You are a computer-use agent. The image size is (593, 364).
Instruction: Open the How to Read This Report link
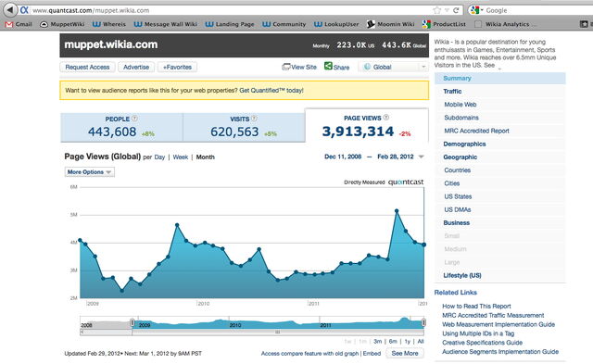(x=476, y=307)
